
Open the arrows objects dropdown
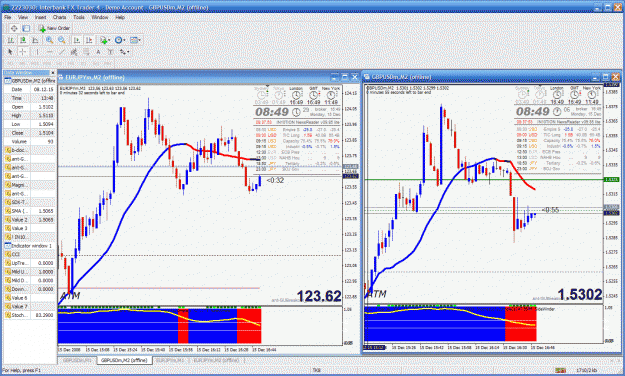(x=124, y=52)
